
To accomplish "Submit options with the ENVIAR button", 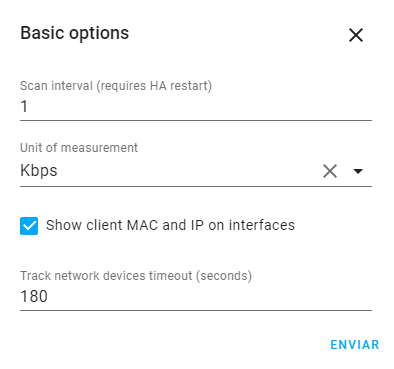I will tap(355, 345).
